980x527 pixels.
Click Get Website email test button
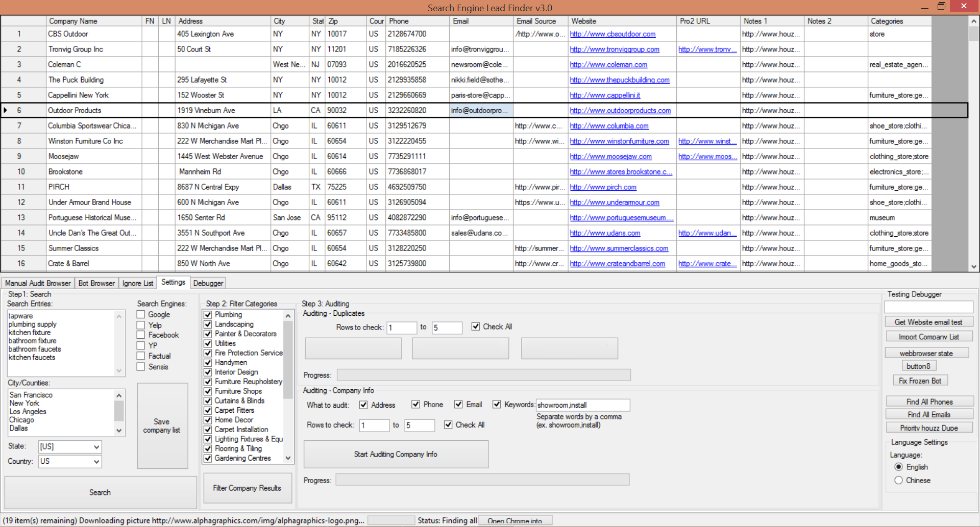click(928, 322)
